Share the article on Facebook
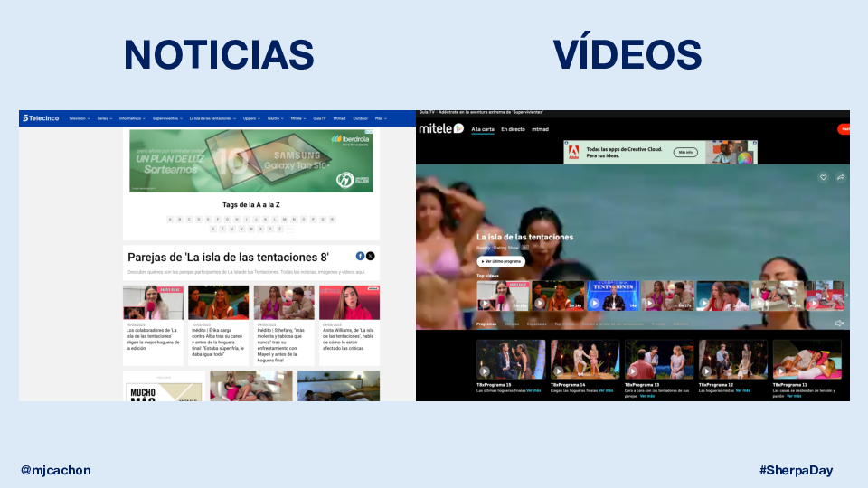This screenshot has height=488, width=868. click(x=361, y=256)
